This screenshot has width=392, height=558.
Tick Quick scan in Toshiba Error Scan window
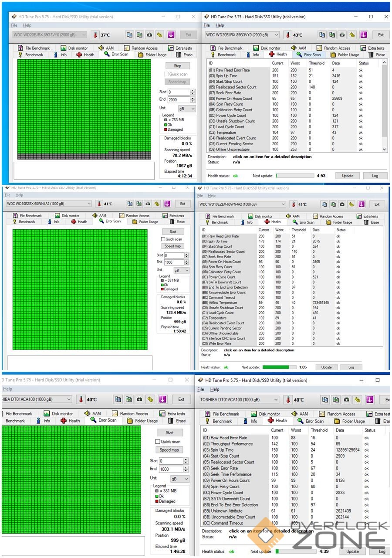click(x=158, y=442)
